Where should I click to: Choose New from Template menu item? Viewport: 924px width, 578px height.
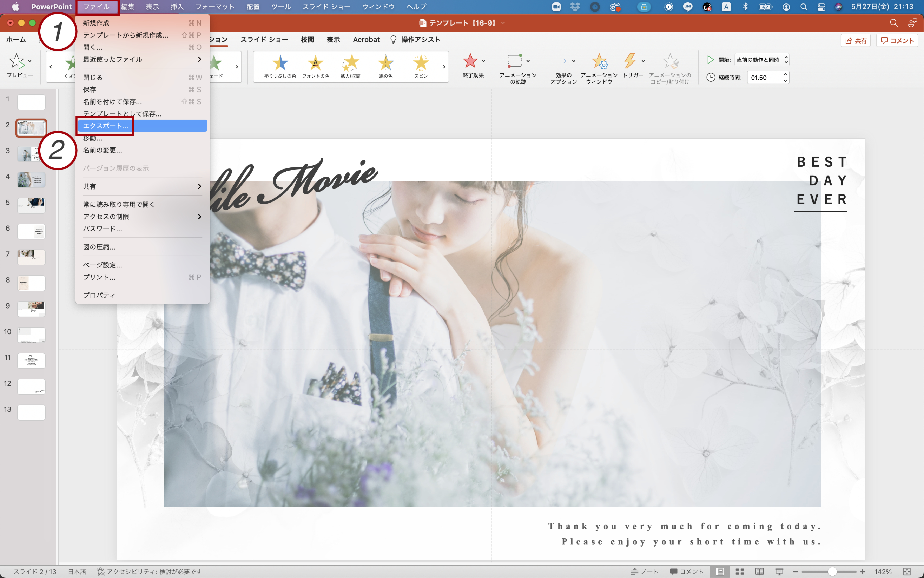142,35
